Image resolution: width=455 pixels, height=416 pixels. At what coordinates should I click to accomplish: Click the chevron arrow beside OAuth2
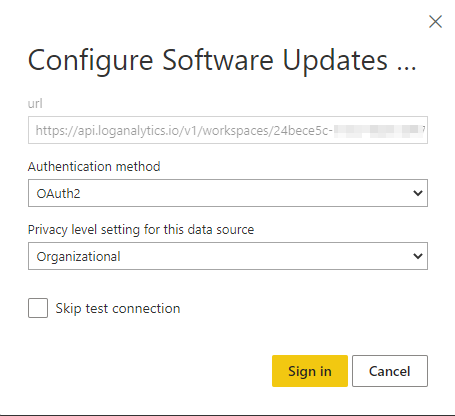pos(418,193)
